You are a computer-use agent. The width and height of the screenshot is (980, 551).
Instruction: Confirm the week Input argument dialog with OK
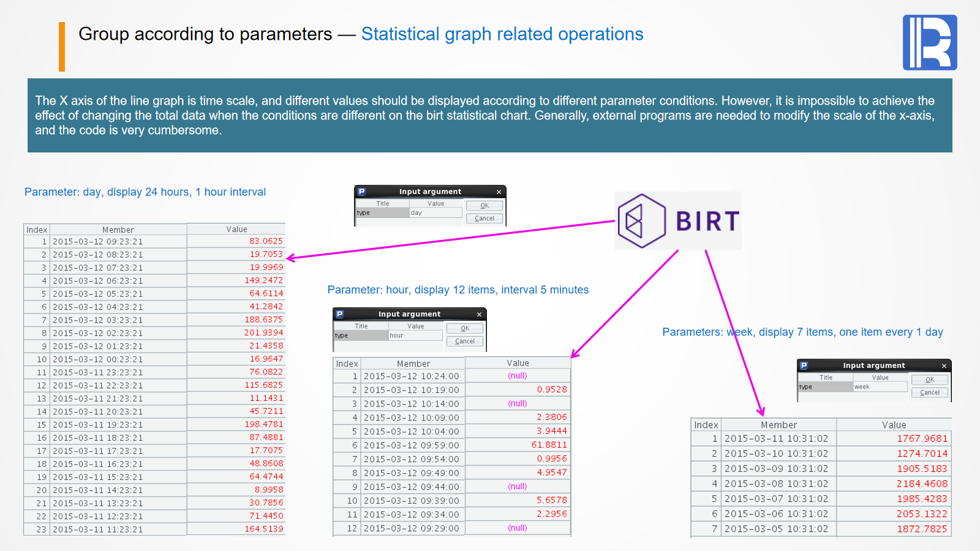tap(929, 380)
